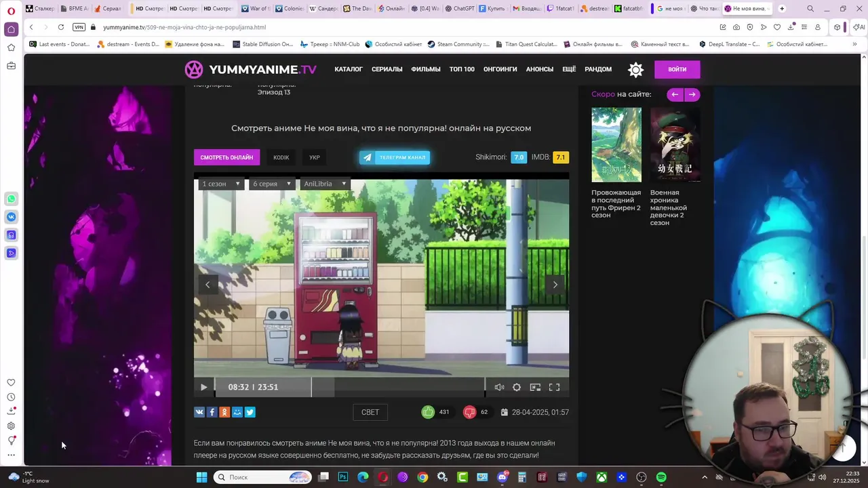Viewport: 868px width, 488px height.
Task: Click Shikimori rating 7.0 badge
Action: click(519, 157)
